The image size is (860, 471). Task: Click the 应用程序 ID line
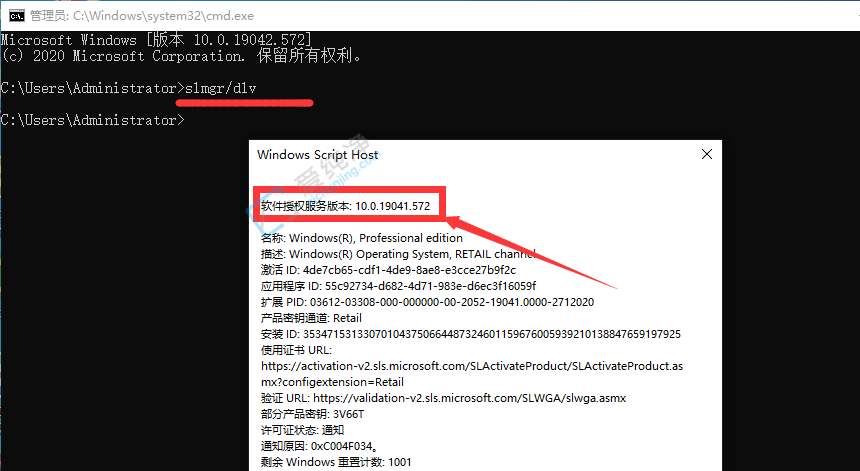(399, 286)
